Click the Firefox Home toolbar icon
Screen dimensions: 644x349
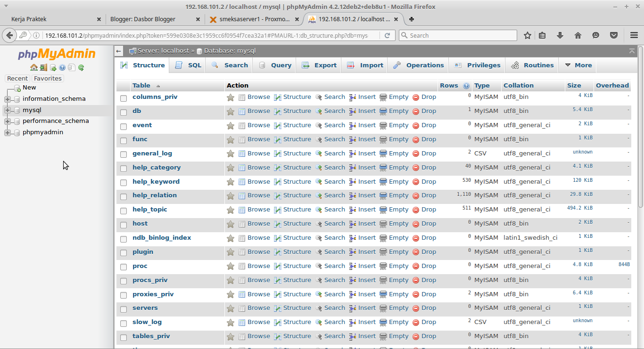(x=578, y=35)
